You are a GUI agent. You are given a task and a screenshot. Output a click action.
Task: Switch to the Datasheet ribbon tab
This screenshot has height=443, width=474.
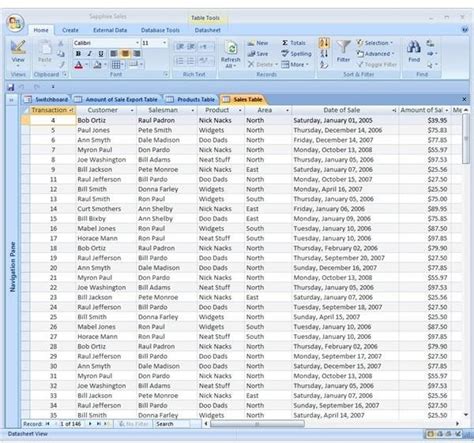point(207,30)
